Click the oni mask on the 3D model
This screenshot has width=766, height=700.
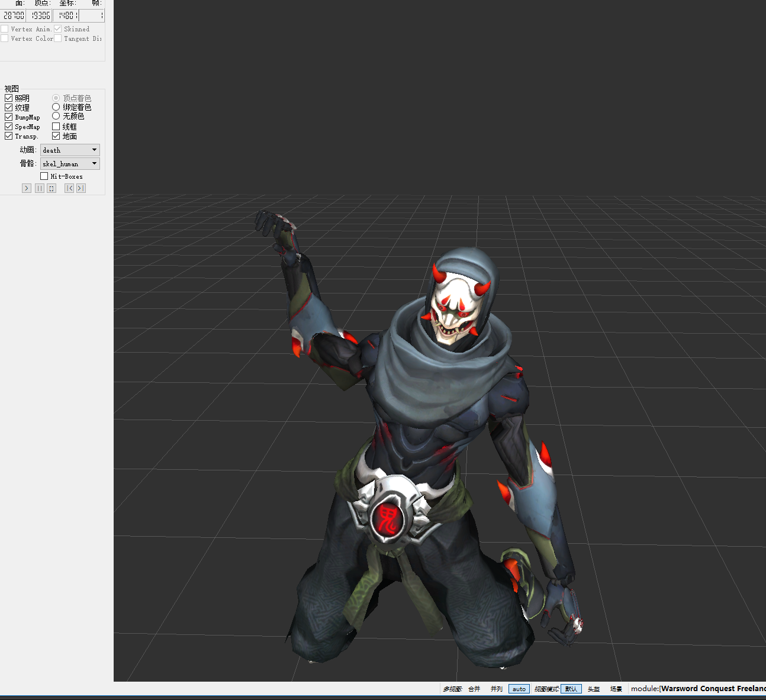(456, 307)
